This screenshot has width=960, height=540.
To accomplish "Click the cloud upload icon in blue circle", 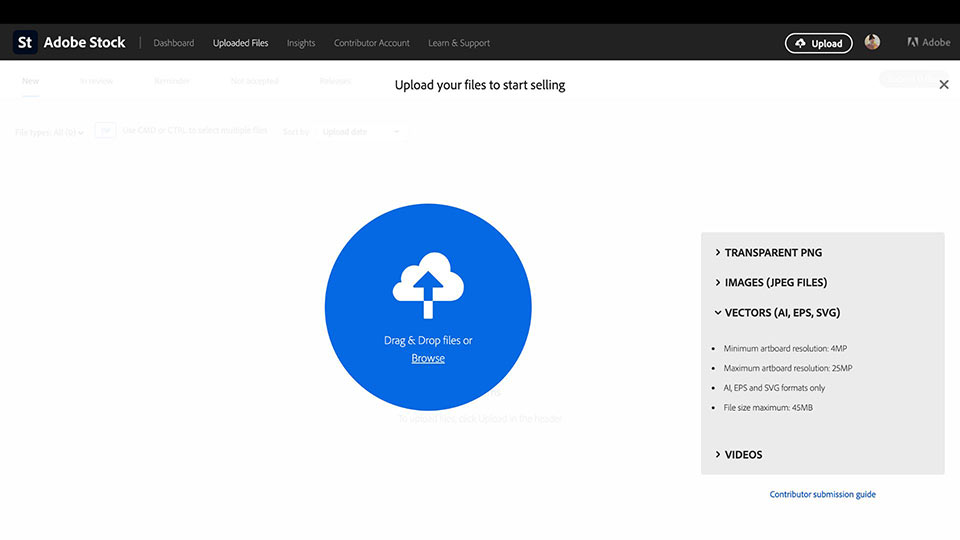I will [x=428, y=285].
